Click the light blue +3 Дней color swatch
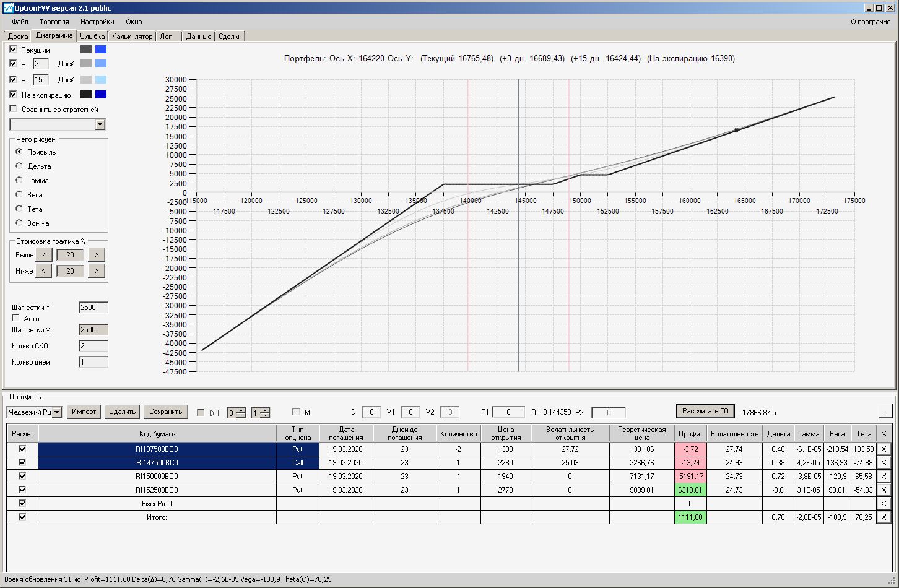 click(x=101, y=63)
